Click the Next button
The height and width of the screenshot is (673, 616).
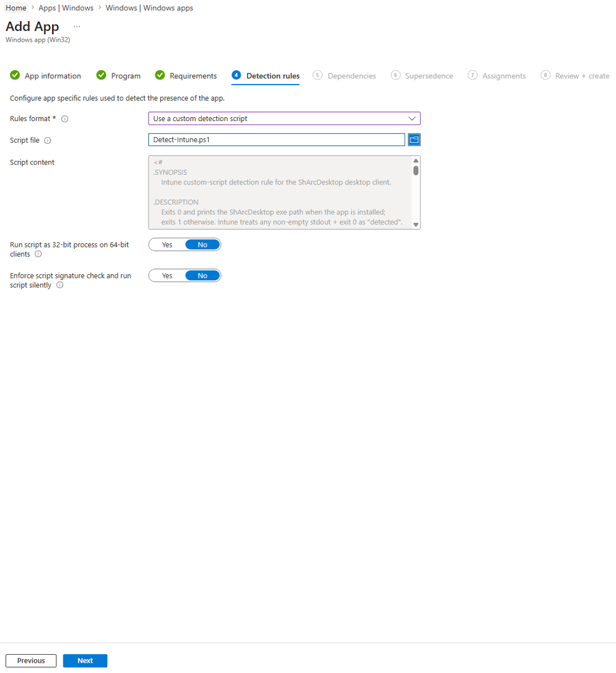click(85, 660)
